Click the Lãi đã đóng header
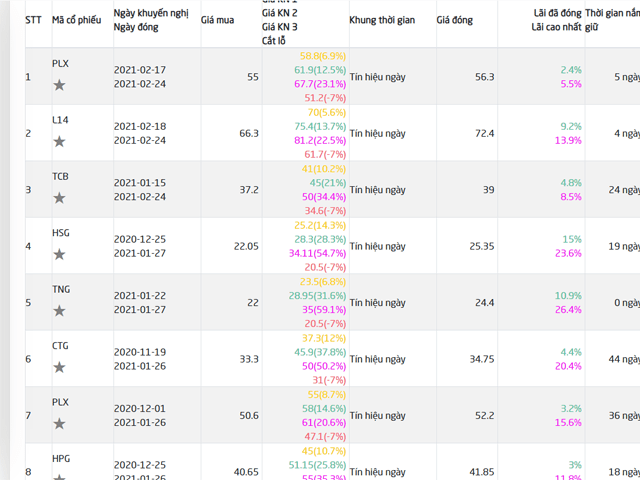The image size is (640, 480). click(557, 13)
